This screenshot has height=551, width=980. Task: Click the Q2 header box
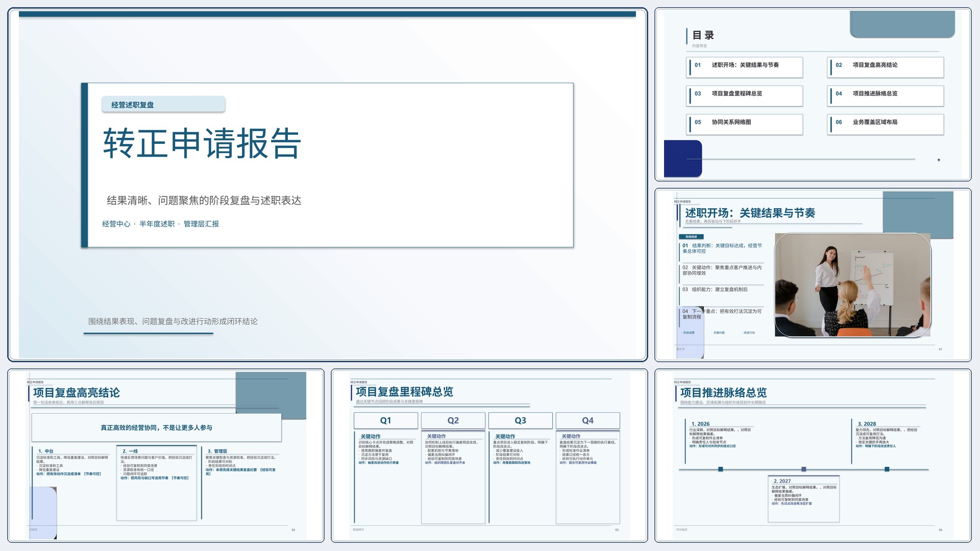[453, 420]
